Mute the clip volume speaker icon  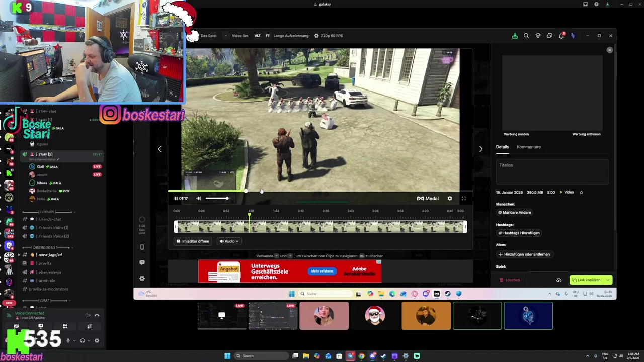click(x=199, y=198)
